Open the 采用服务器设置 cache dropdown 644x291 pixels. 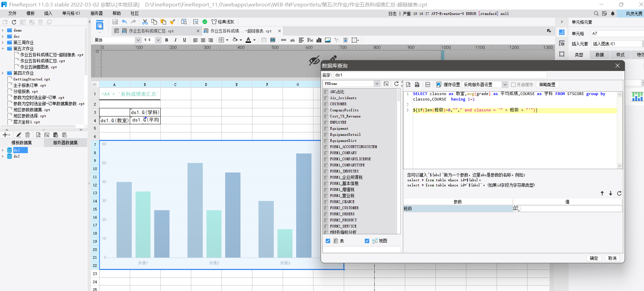(x=505, y=85)
